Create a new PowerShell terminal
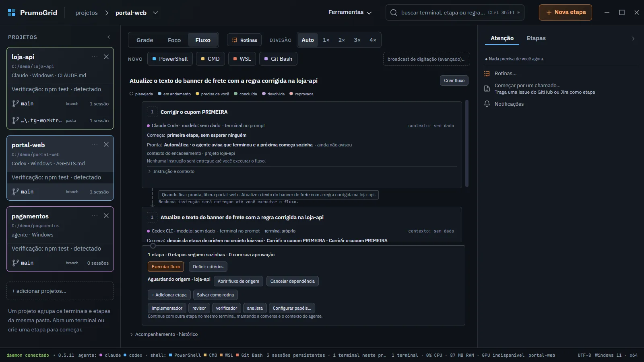The height and width of the screenshot is (362, 644). click(170, 59)
